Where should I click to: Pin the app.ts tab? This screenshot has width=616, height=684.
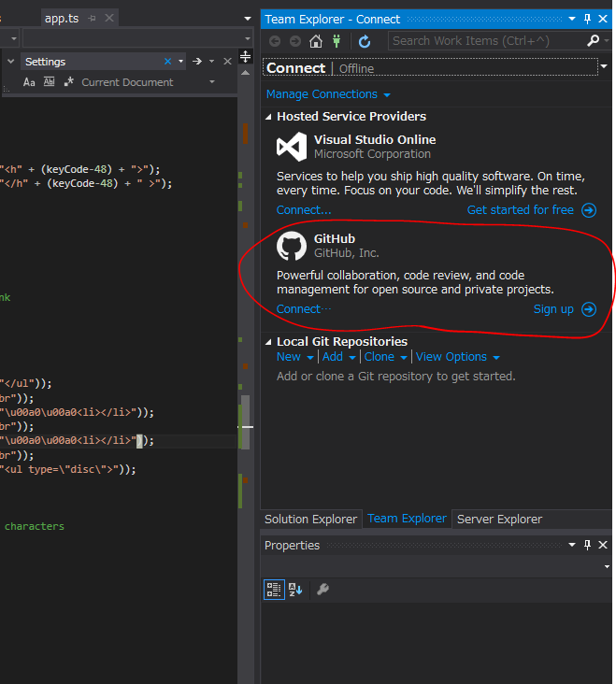pos(92,19)
